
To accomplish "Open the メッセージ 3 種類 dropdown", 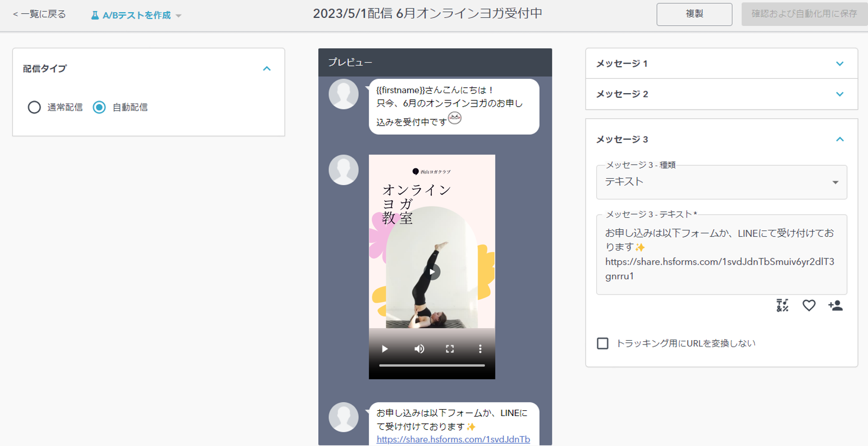I will coord(721,182).
